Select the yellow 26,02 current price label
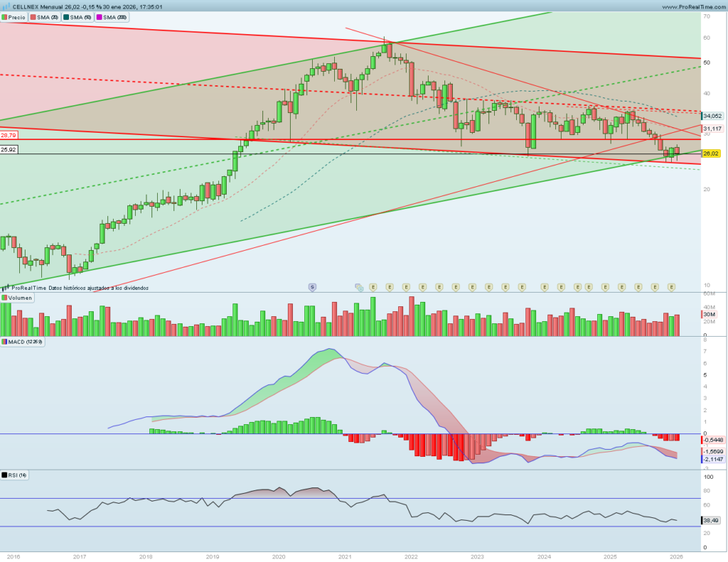The width and height of the screenshot is (728, 562). (x=711, y=153)
